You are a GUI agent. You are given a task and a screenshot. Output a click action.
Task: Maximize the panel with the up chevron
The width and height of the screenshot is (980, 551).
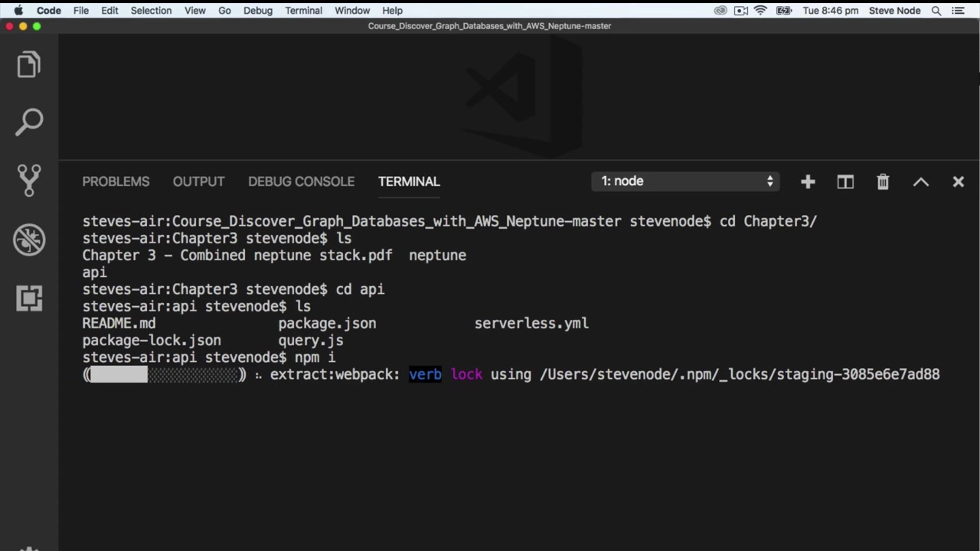(x=921, y=181)
